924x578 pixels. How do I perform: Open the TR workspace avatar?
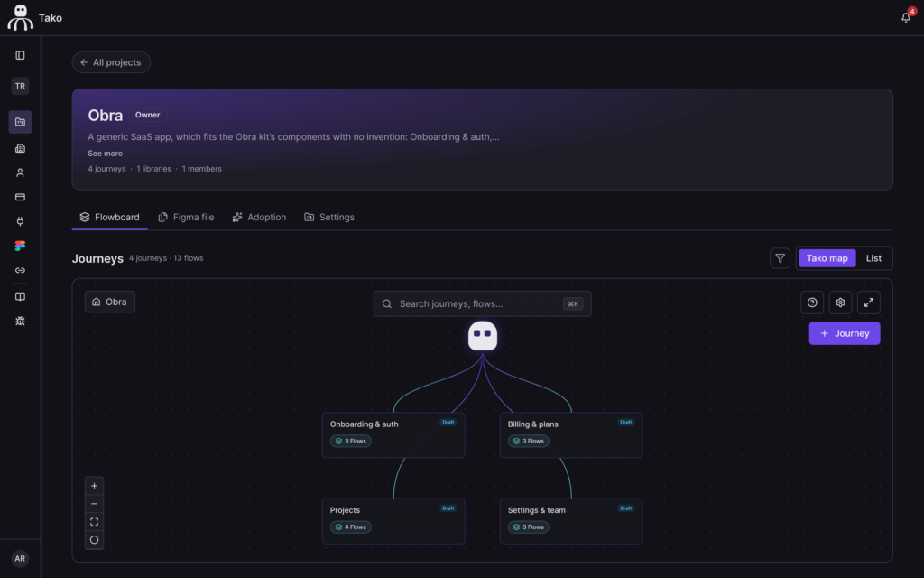click(x=20, y=86)
